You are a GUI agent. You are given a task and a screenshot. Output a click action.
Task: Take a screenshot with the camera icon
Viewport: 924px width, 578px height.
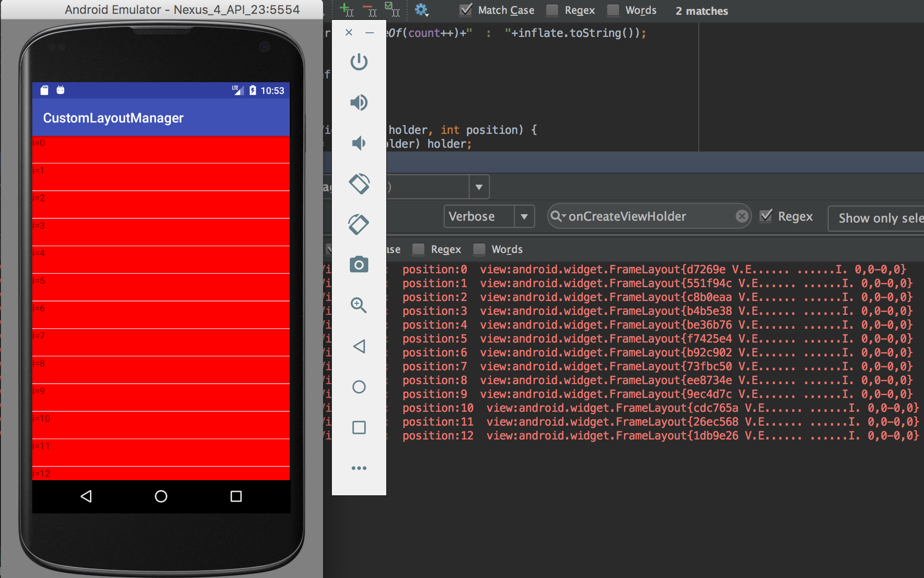pyautogui.click(x=359, y=264)
